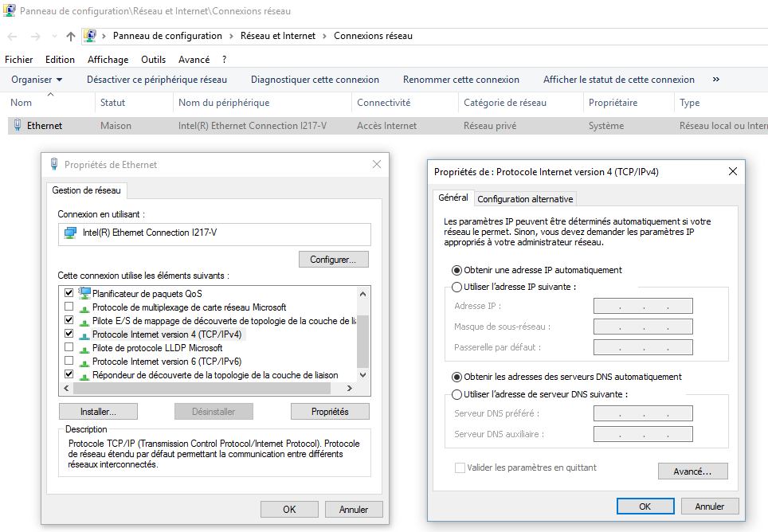Close the Propriétés de Ethernet dialog
768x532 pixels.
377,165
